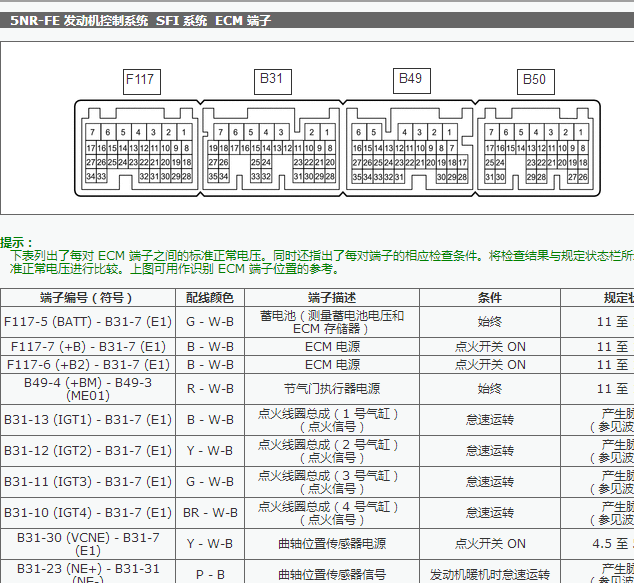Viewport: 634px width, 583px height.
Task: Click cell B31-13 (IGT1) - B31-7 (E1)
Action: pyautogui.click(x=87, y=420)
